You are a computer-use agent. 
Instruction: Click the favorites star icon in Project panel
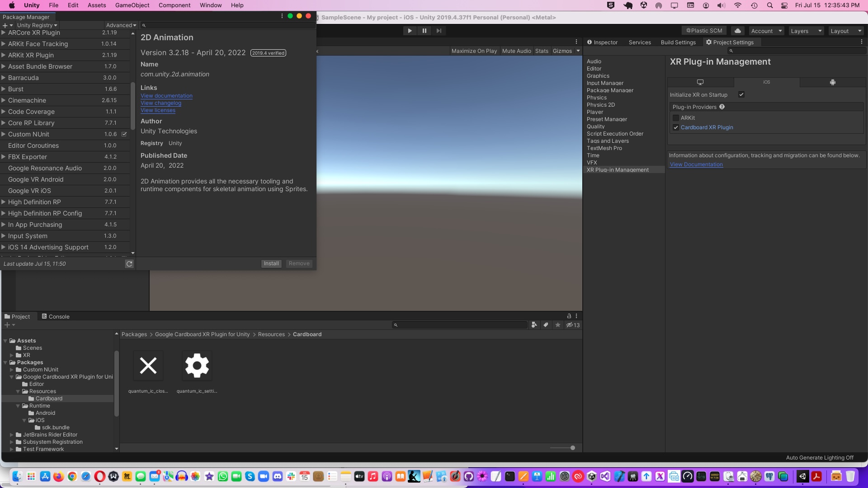pyautogui.click(x=558, y=325)
